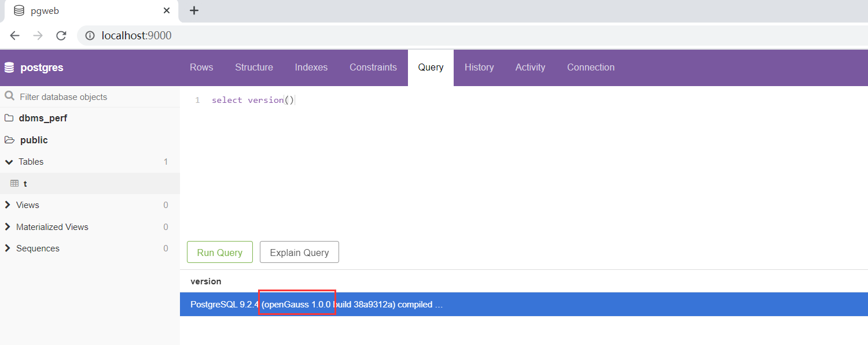Image resolution: width=868 pixels, height=345 pixels.
Task: Click the site info icon in the address bar
Action: point(90,35)
